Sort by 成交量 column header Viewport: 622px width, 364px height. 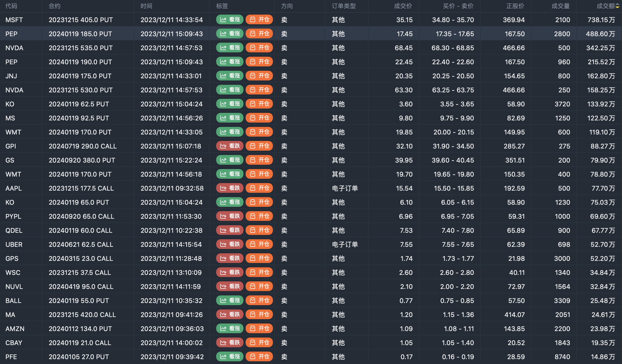tap(560, 6)
